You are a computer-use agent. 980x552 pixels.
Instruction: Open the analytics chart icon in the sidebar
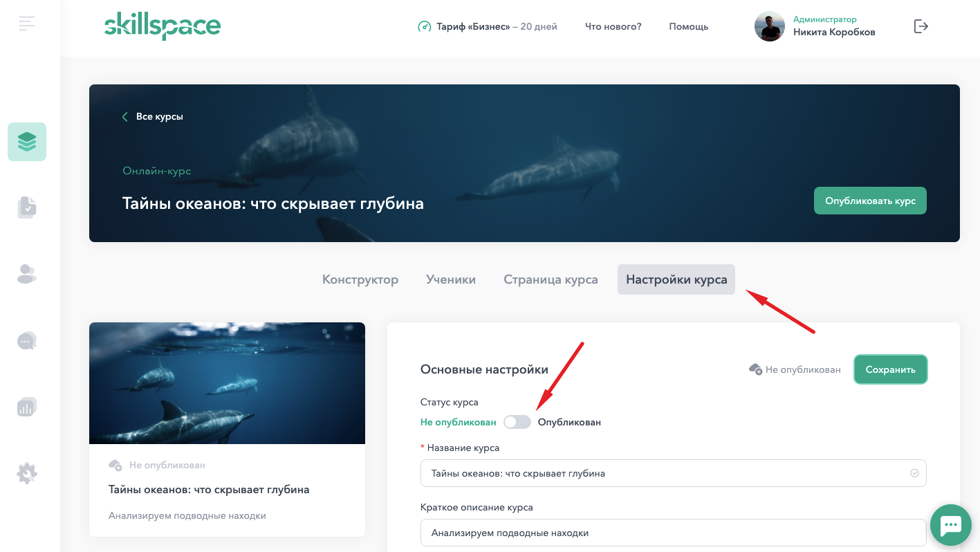[x=27, y=407]
